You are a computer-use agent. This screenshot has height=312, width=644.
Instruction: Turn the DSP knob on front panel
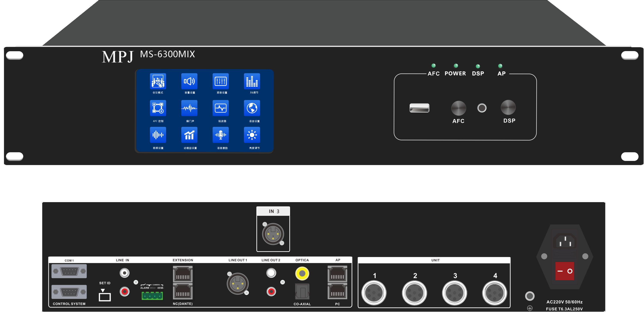(508, 108)
